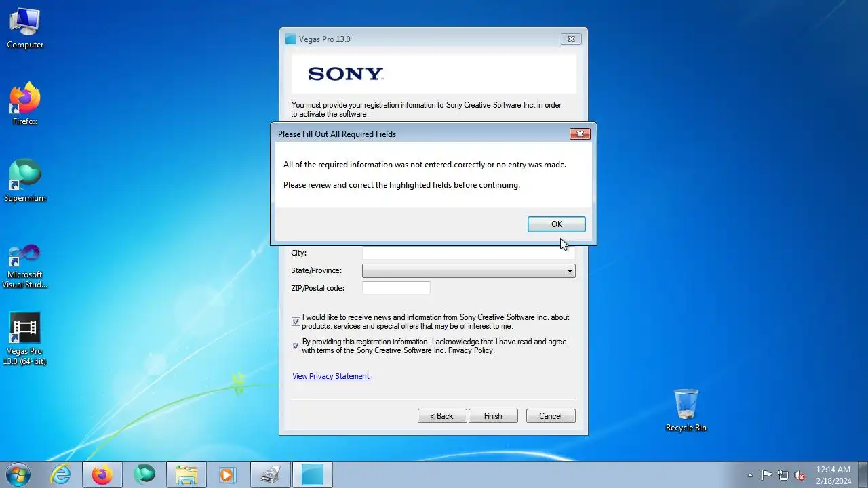Open the taskbar clock and date
Viewport: 868px width, 488px height.
pos(833,474)
